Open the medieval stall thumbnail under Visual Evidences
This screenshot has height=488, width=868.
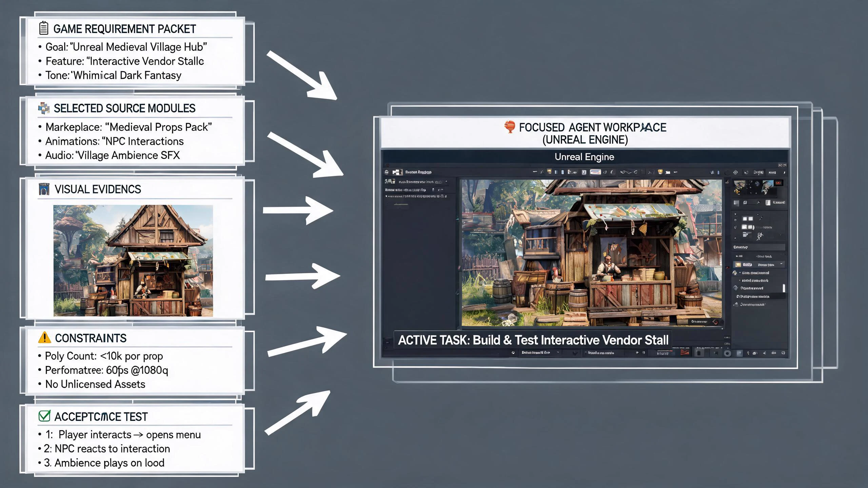tap(133, 261)
